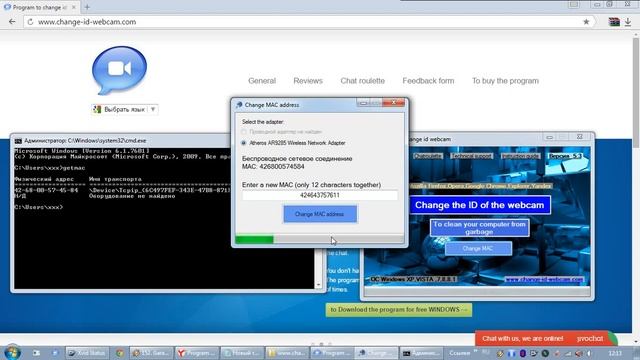Bookmark the page with the star icon
This screenshot has height=360, width=640.
586,22
